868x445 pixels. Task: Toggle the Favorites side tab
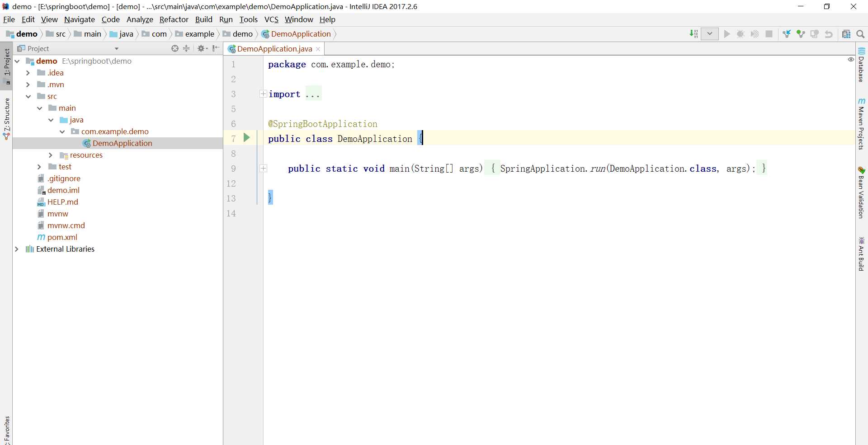pos(6,430)
